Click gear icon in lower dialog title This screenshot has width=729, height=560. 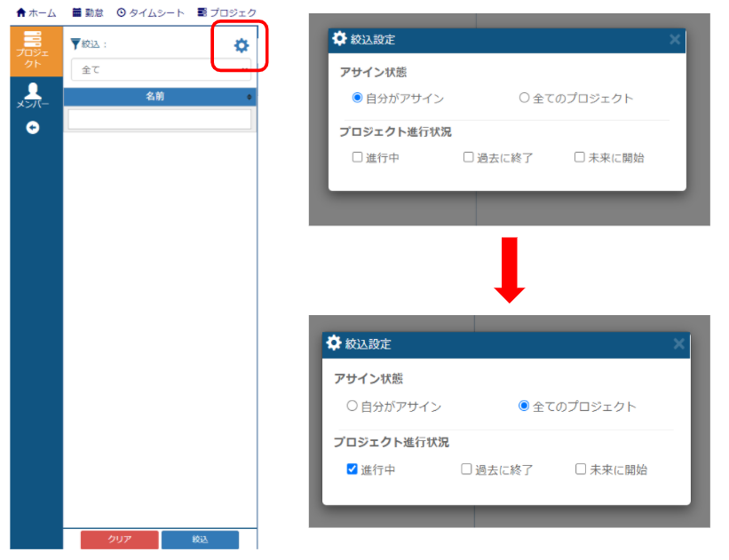tap(334, 343)
